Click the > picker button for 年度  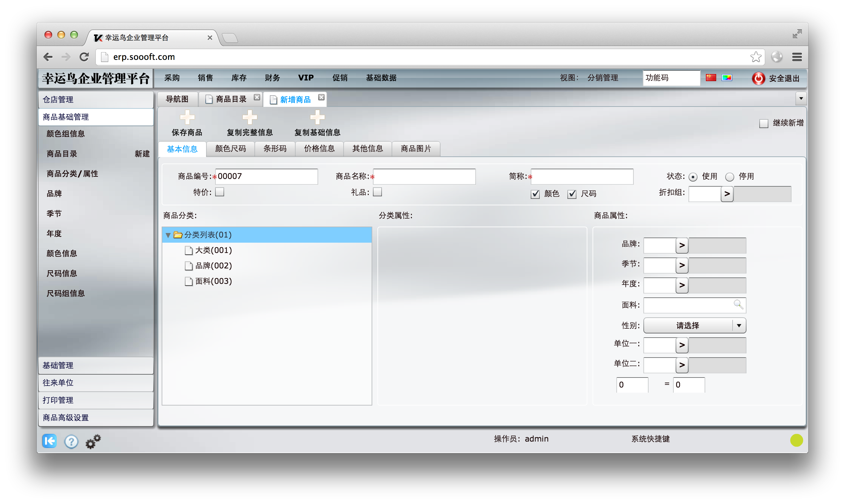682,285
